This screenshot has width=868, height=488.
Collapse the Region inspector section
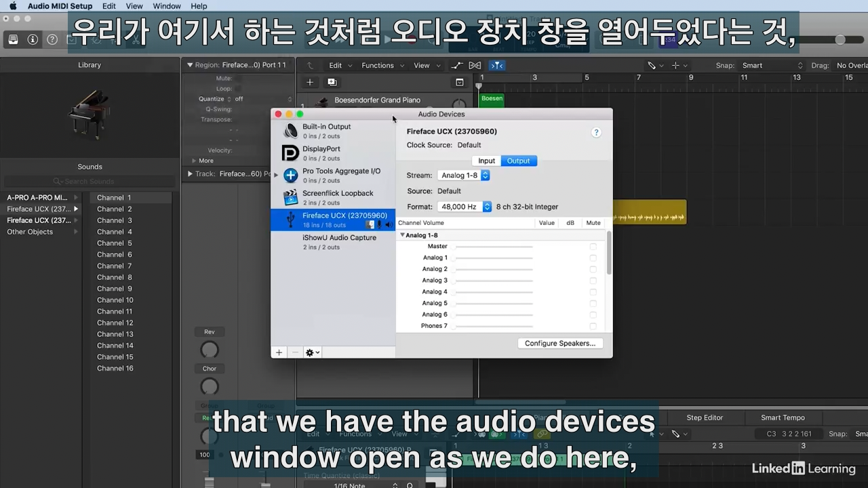[191, 65]
